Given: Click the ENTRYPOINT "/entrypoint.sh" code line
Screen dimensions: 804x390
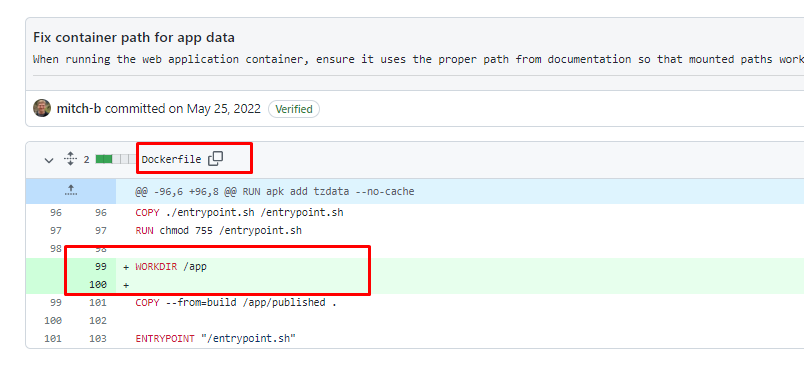Looking at the screenshot, I should tap(216, 339).
